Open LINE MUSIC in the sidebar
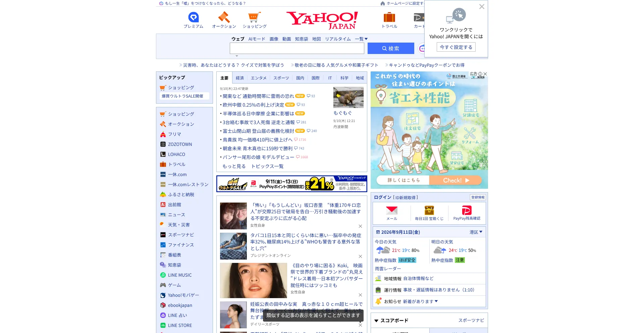644x333 pixels. 180,275
